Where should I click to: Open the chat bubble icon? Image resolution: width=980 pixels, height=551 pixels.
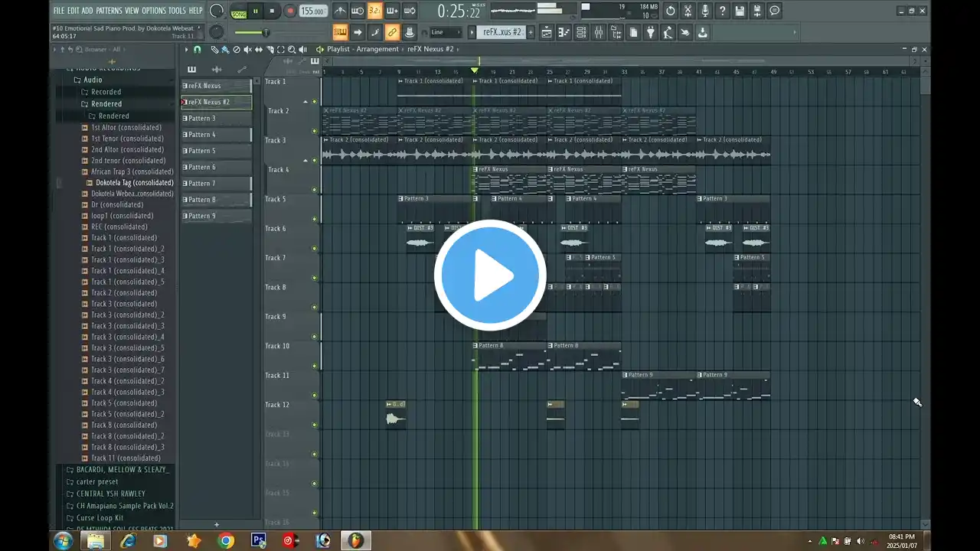click(x=775, y=11)
